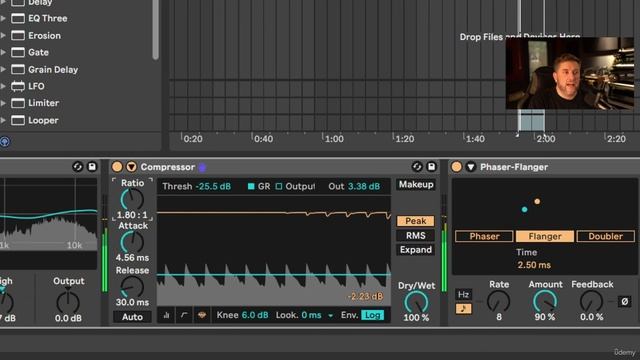
Task: Click the Phaser-Flanger Rate knob
Action: (499, 302)
